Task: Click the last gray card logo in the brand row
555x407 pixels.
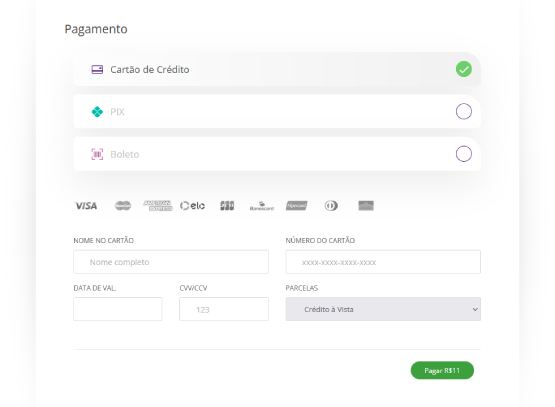Action: coord(366,206)
